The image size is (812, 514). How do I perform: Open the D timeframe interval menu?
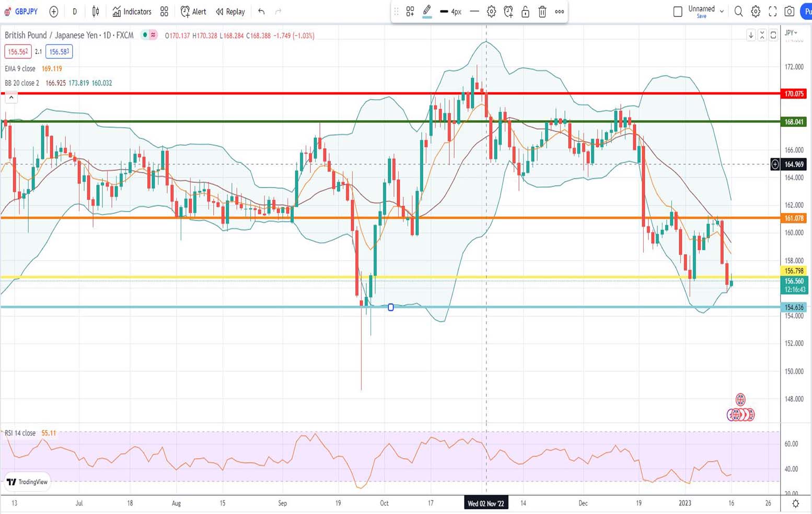click(75, 11)
